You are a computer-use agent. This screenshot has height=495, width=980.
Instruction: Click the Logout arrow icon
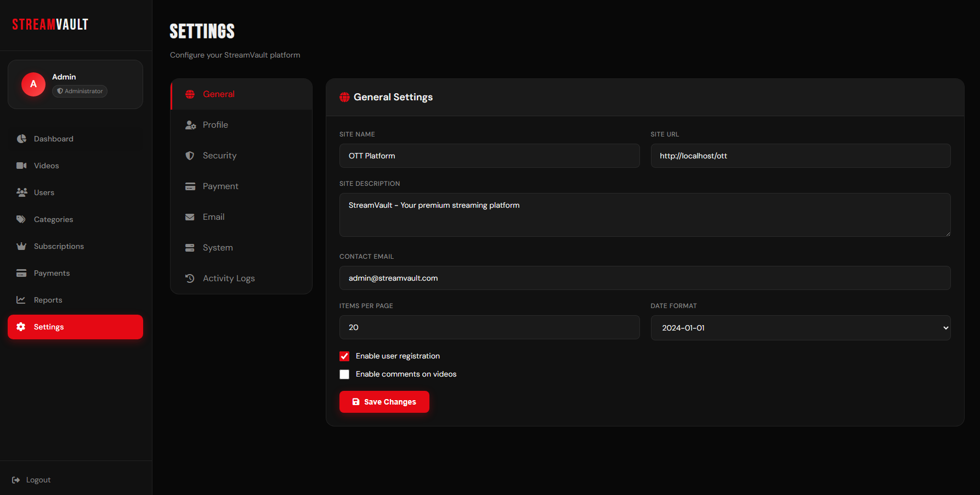tap(16, 480)
